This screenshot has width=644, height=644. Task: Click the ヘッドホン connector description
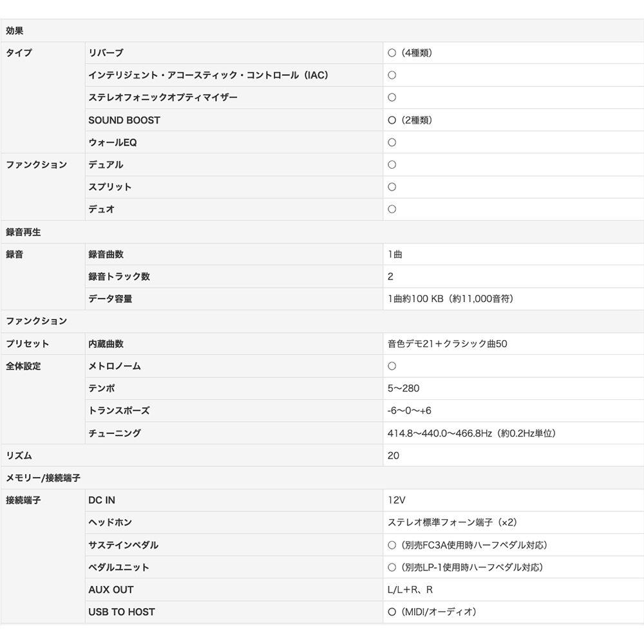[x=452, y=522]
